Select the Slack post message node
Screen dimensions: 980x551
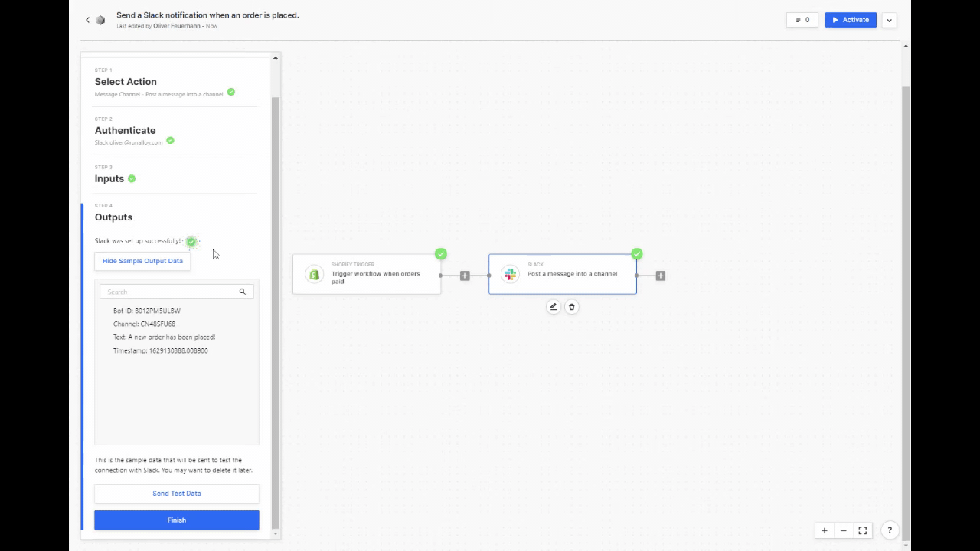563,274
